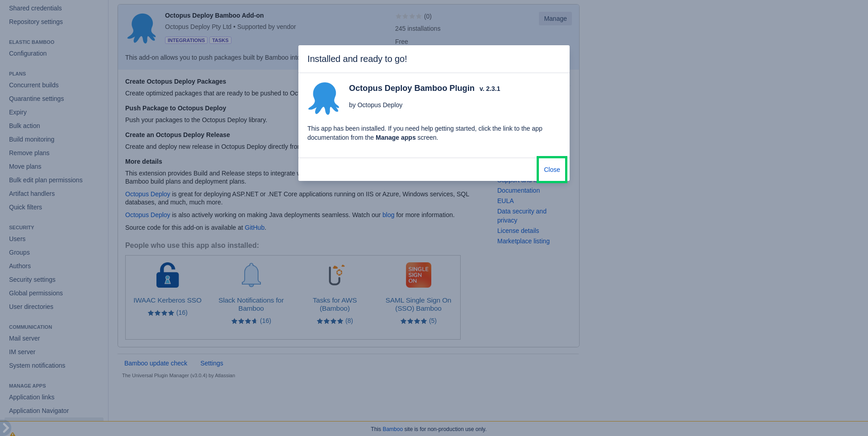
Task: Click the Octopus Deploy logo in dialog
Action: (324, 99)
